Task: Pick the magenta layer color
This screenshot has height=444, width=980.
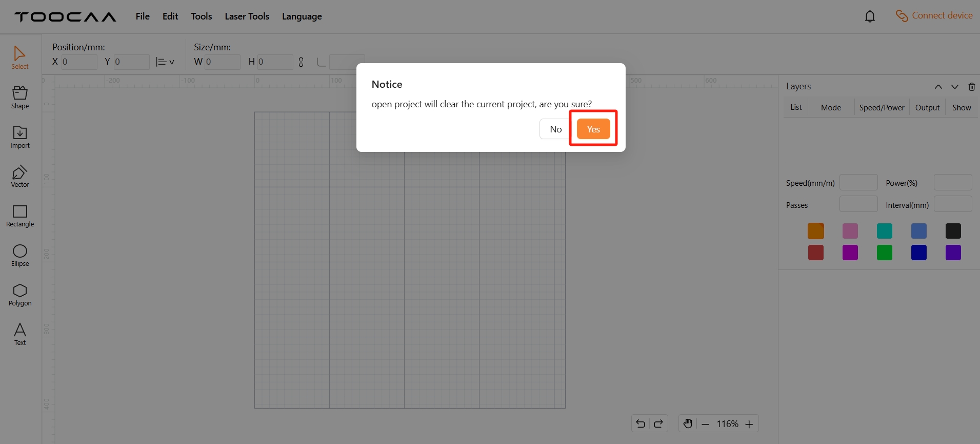Action: [850, 253]
